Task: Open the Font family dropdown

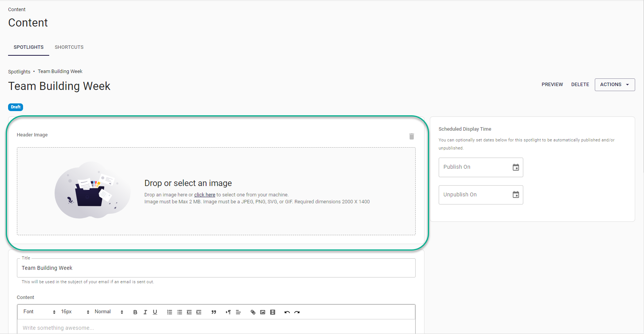Action: [x=39, y=312]
